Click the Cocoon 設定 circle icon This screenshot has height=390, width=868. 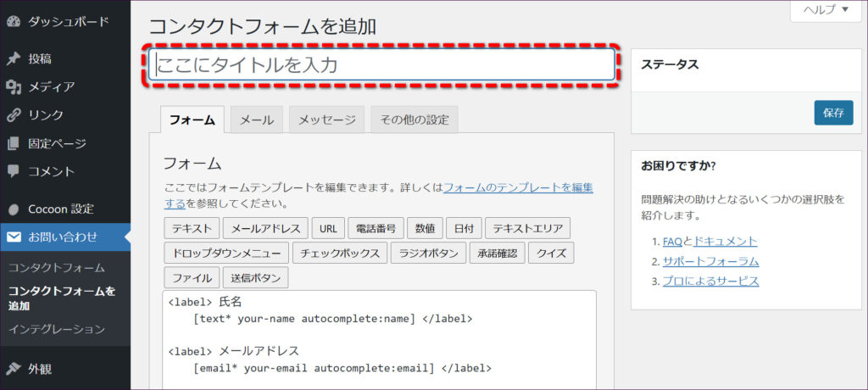[14, 209]
